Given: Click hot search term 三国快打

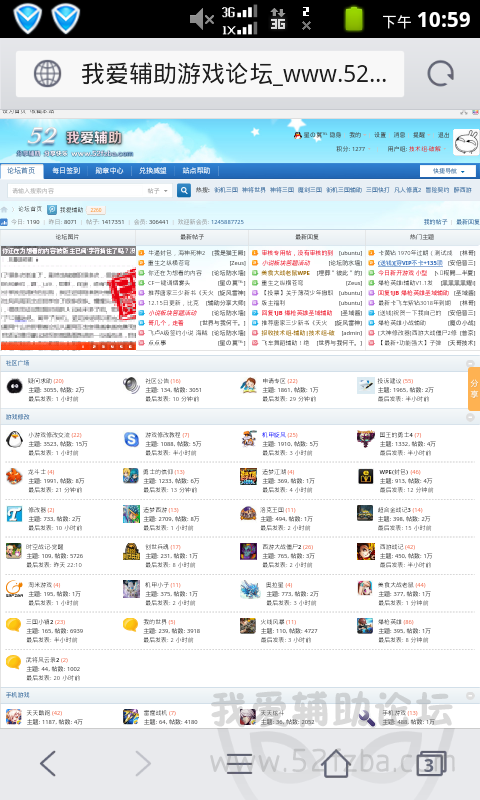Looking at the screenshot, I should [378, 190].
